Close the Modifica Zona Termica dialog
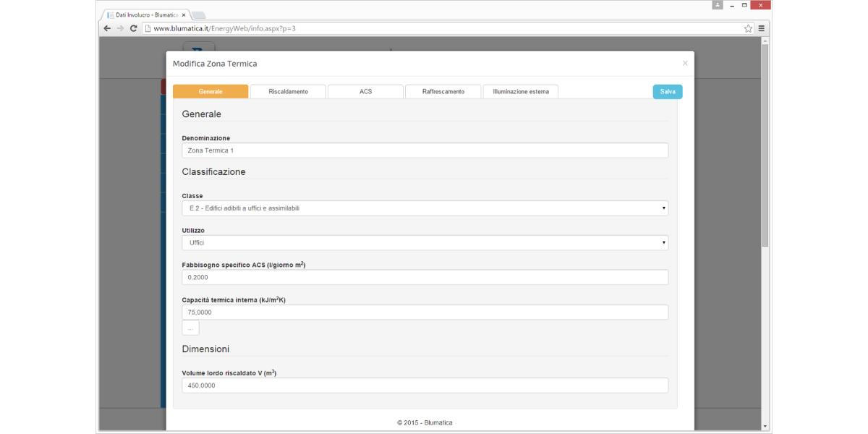 click(685, 64)
